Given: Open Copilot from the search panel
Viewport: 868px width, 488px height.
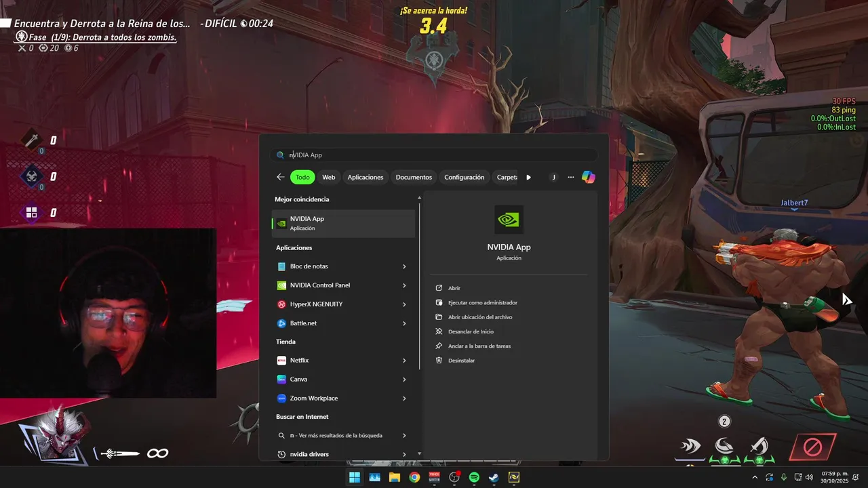Looking at the screenshot, I should 588,177.
